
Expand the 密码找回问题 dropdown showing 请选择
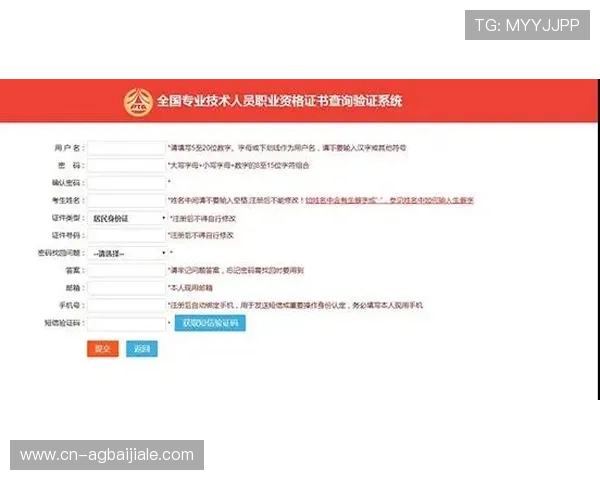pos(127,253)
